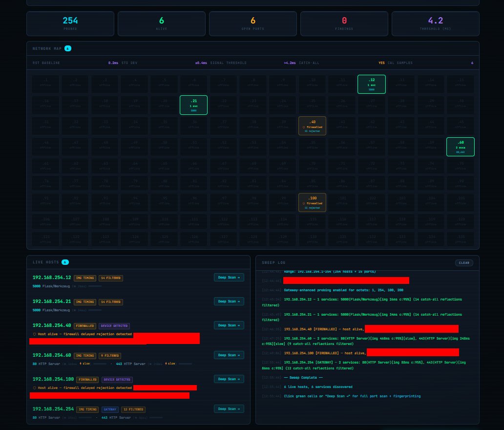The image size is (504, 430).
Task: Click DEVICE DETECTED badge on 192.168.254.100
Action: point(117,380)
